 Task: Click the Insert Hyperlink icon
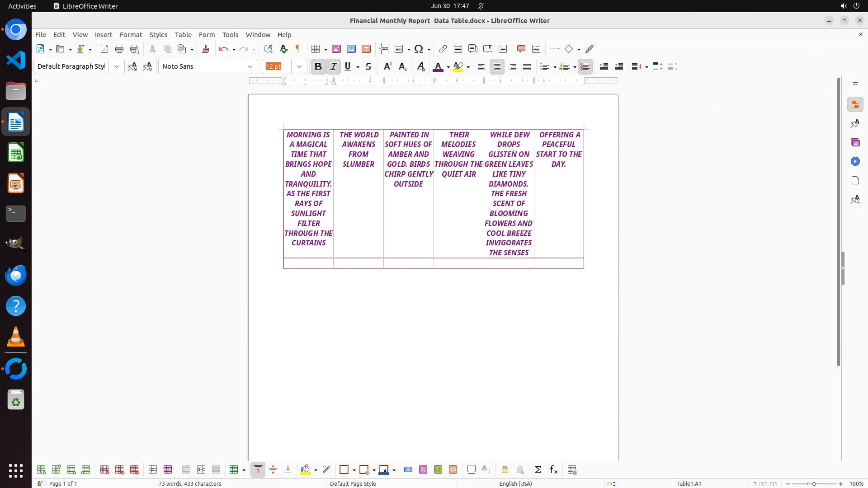point(443,49)
